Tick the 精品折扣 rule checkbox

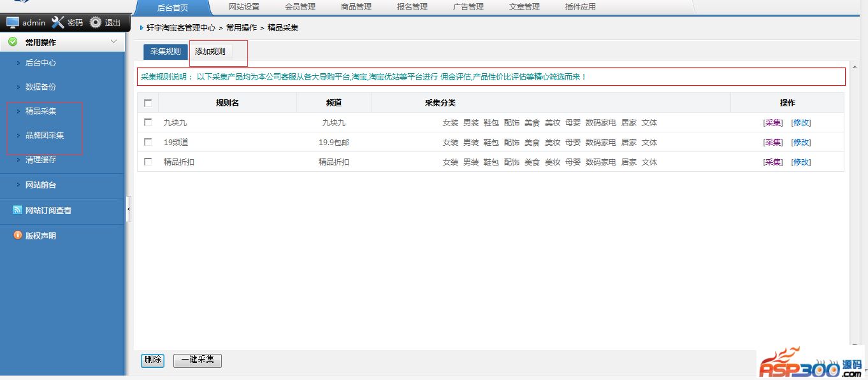click(x=148, y=162)
